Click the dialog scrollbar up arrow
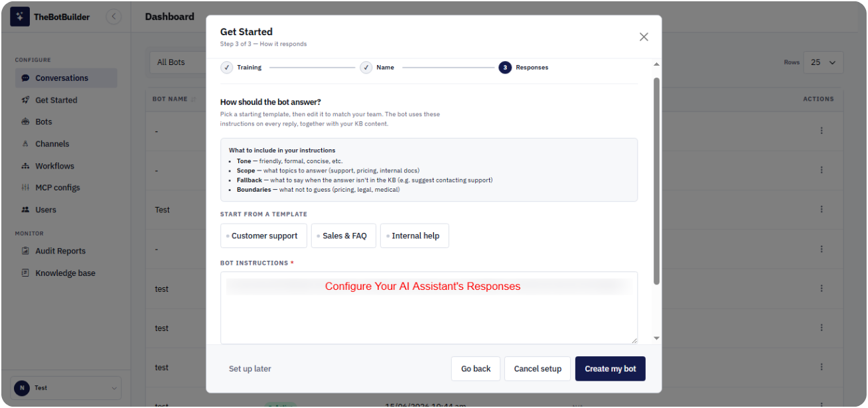The width and height of the screenshot is (868, 408). (656, 64)
